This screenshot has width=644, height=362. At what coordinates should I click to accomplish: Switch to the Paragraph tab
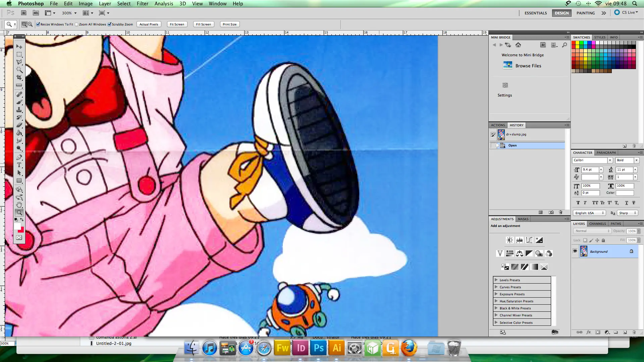click(x=606, y=153)
